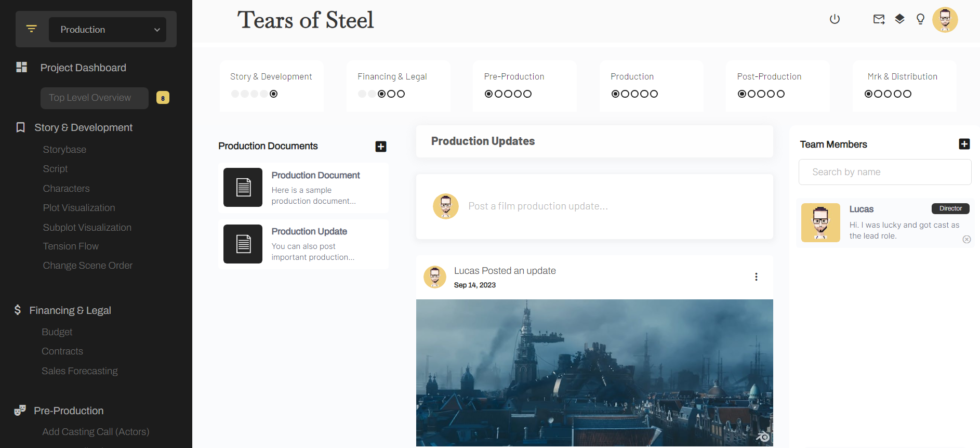Add a new production document with plus icon
This screenshot has width=980, height=448.
[381, 146]
